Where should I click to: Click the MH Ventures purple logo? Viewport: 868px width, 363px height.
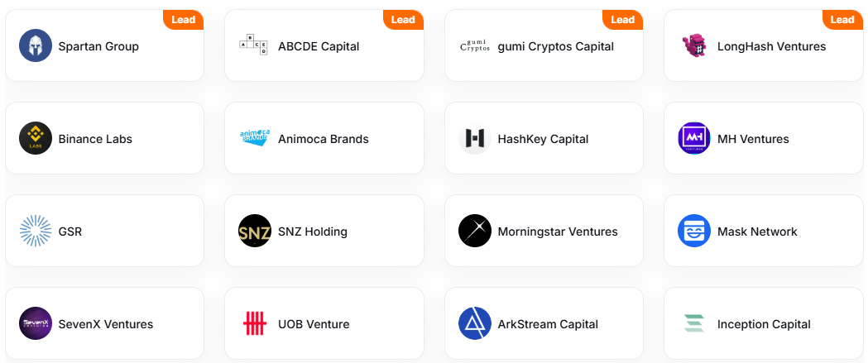tap(694, 138)
